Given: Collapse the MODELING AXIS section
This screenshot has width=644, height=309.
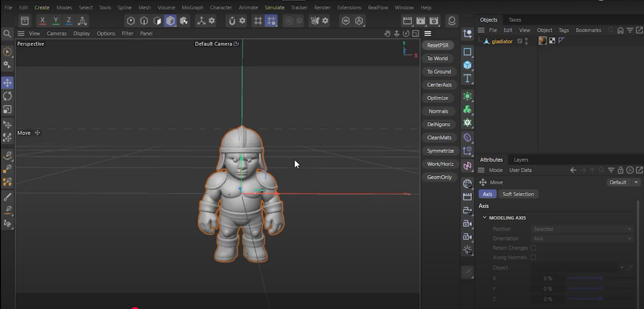Looking at the screenshot, I should click(485, 218).
